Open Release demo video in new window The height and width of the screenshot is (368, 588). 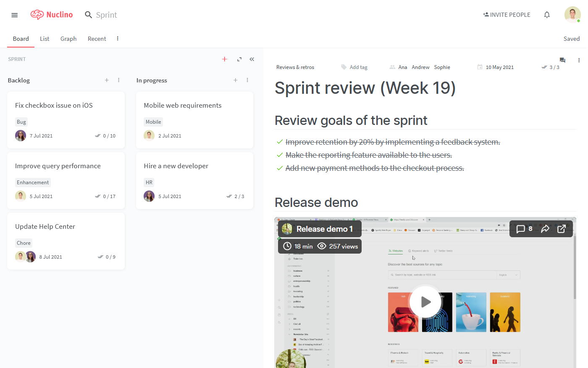(x=562, y=229)
